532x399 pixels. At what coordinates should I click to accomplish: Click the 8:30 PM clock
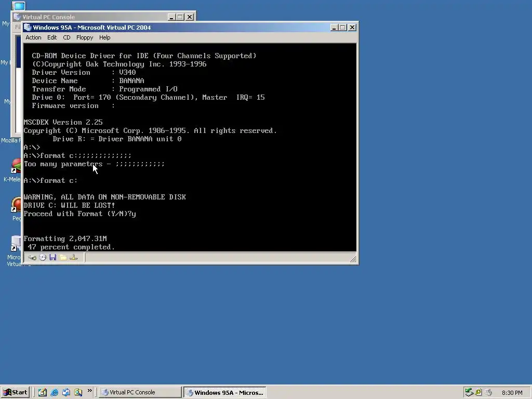click(x=512, y=393)
